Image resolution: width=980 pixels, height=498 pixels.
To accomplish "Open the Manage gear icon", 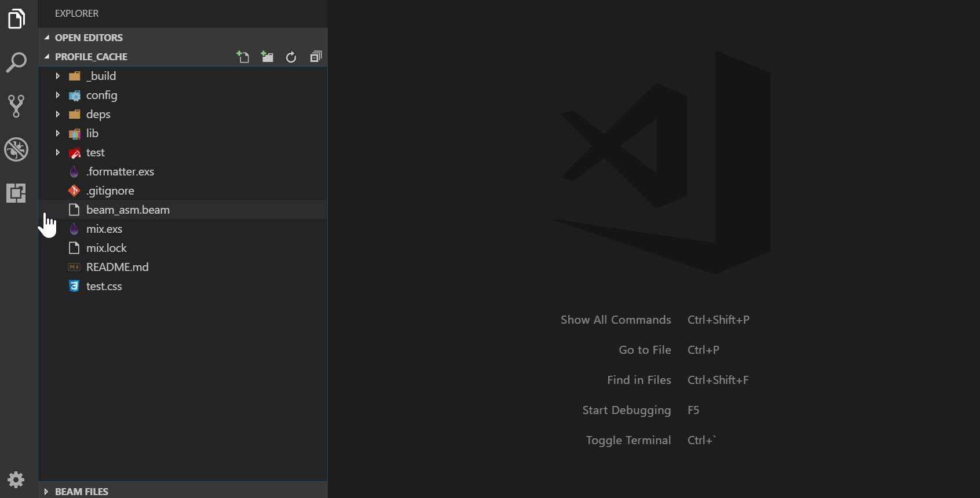I will [16, 479].
